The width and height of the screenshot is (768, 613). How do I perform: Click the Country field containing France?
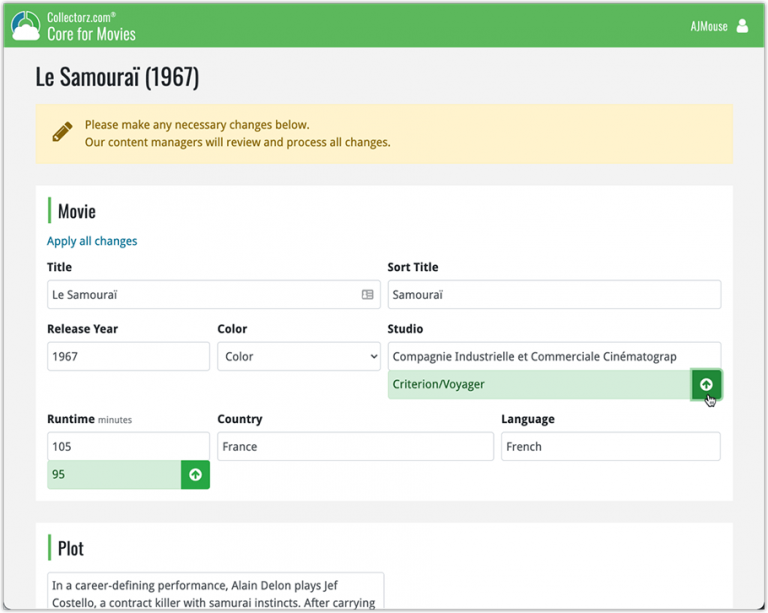[x=356, y=446]
